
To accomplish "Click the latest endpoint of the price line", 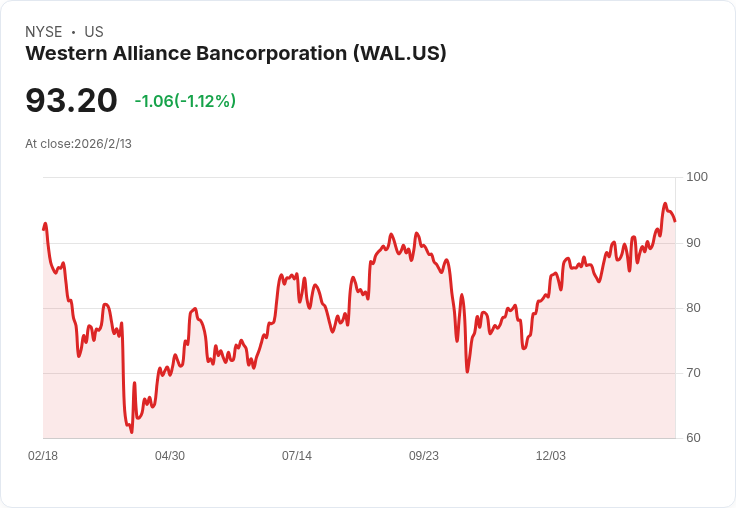I will (x=675, y=221).
